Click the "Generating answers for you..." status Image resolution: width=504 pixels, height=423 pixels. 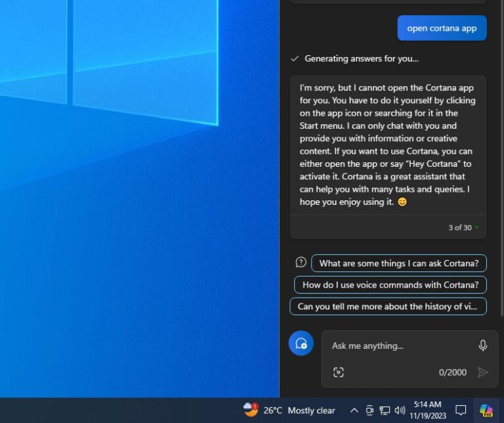click(x=362, y=58)
